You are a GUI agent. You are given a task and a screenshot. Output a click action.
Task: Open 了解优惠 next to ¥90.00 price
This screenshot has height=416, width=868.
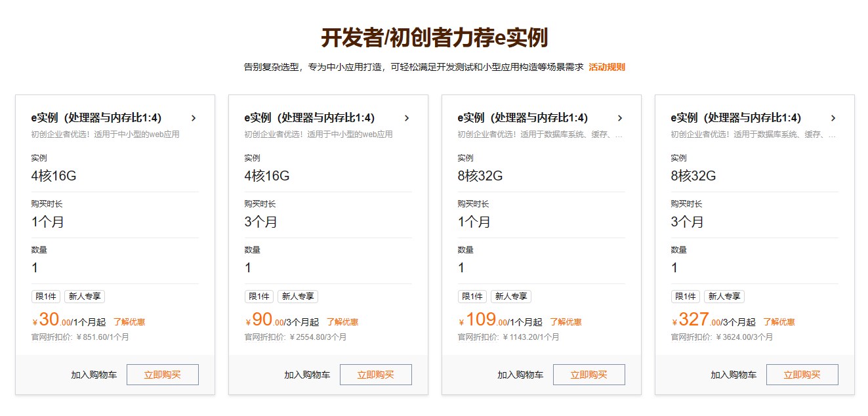pyautogui.click(x=342, y=322)
